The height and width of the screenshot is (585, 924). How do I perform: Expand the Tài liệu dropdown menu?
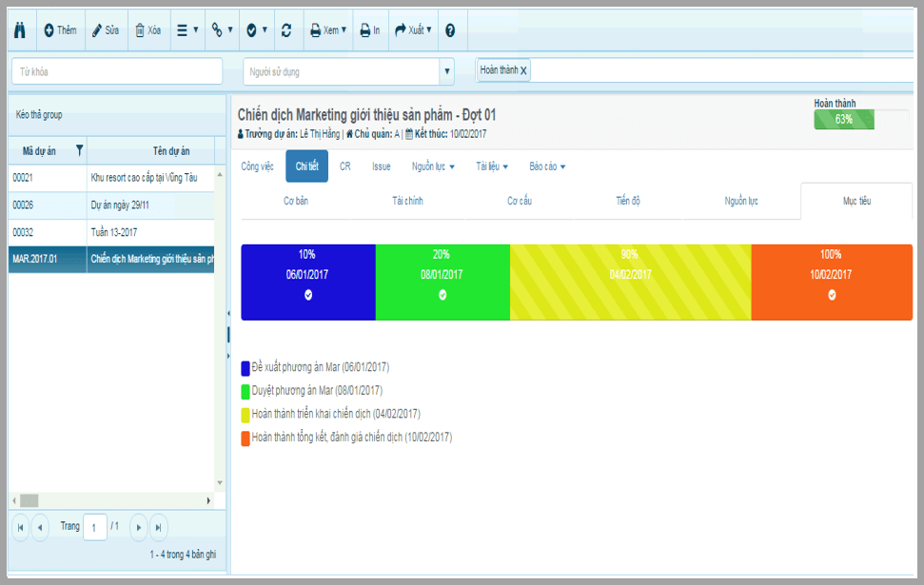[x=492, y=166]
